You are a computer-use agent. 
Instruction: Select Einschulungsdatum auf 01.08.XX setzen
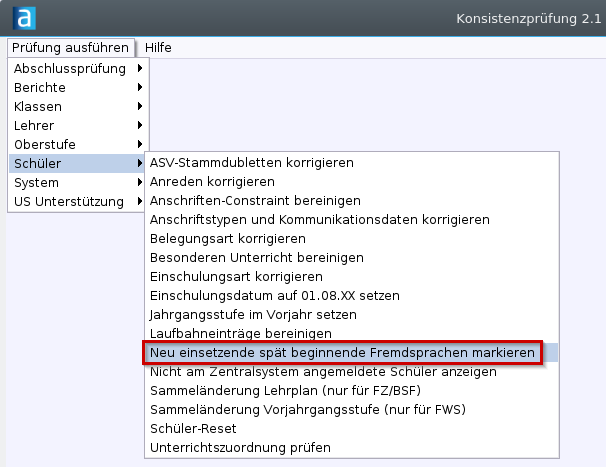[352, 295]
